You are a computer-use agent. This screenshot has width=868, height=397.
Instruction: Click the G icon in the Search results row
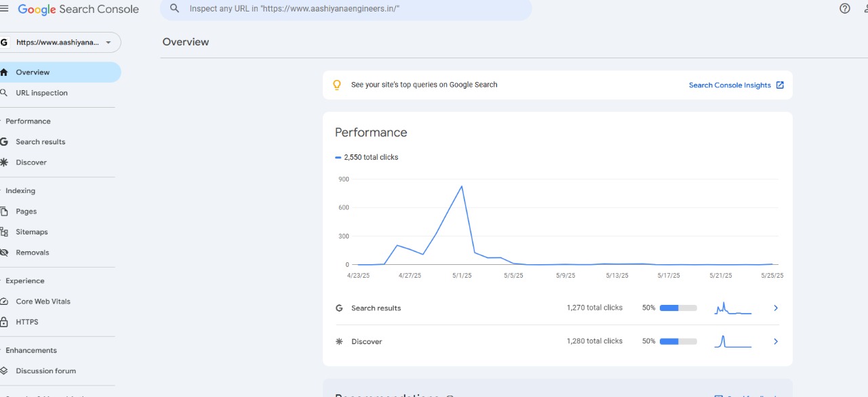[339, 308]
